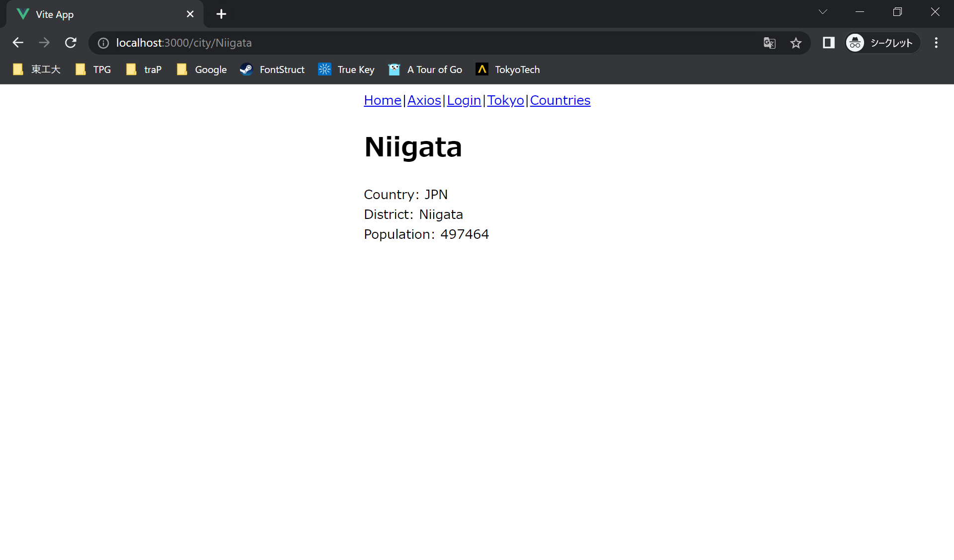Click the 'Country: JPN' text
The height and width of the screenshot is (560, 954).
coord(406,195)
